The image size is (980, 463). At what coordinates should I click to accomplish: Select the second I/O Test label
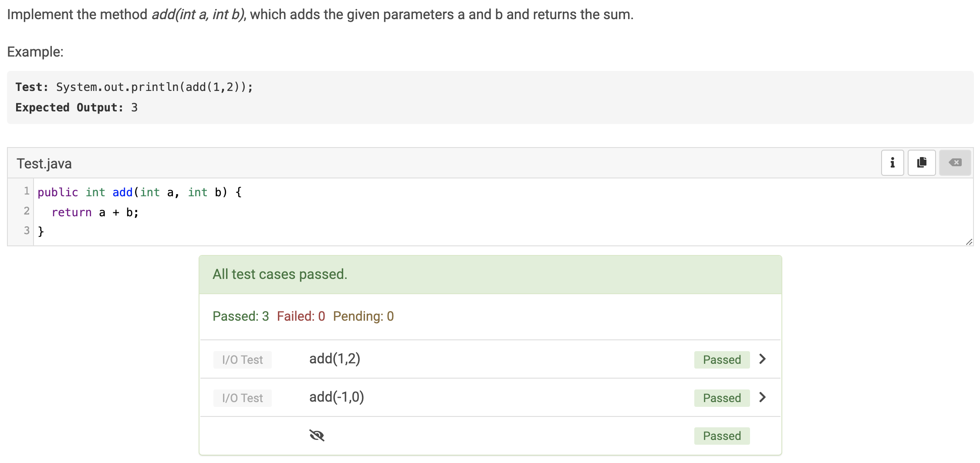tap(242, 398)
